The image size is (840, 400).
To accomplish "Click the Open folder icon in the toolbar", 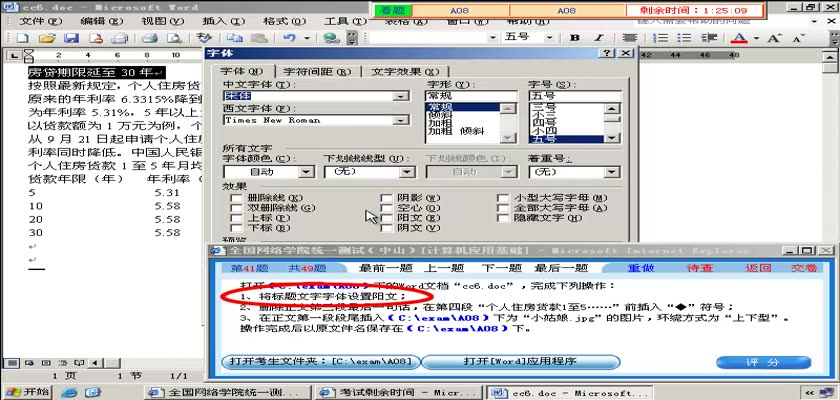I will coord(47,38).
